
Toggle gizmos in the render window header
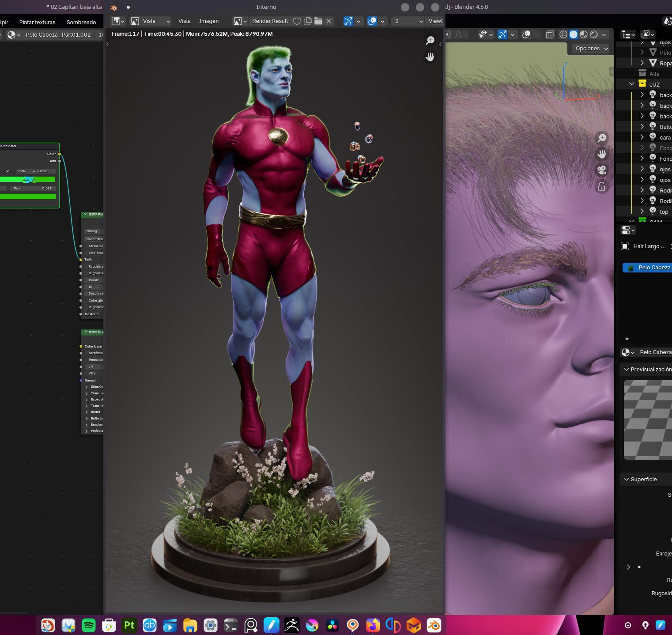348,21
